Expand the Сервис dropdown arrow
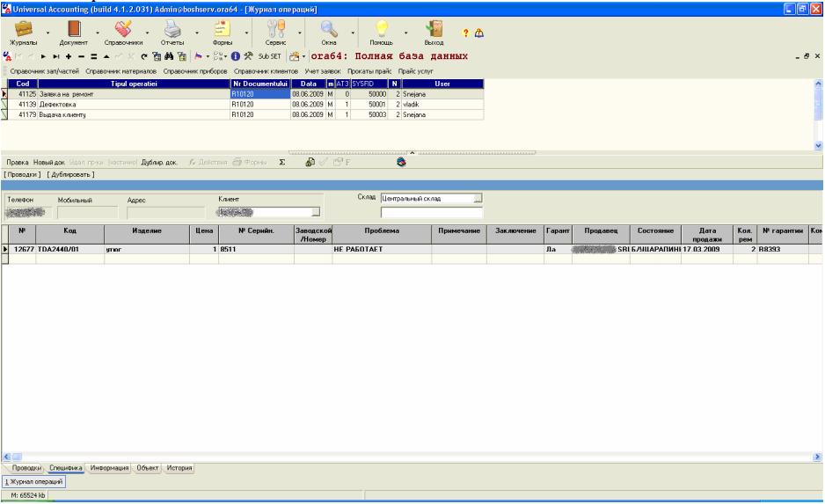 click(300, 33)
